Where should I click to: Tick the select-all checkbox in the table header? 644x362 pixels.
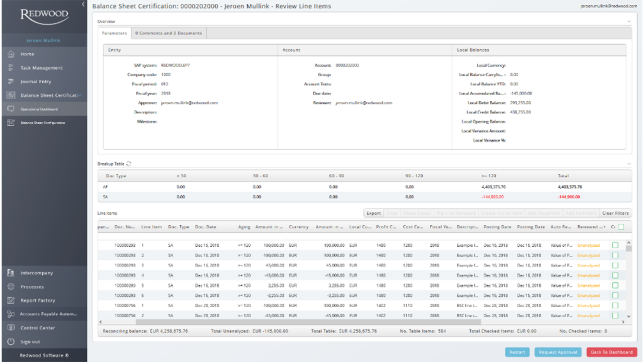coord(621,227)
